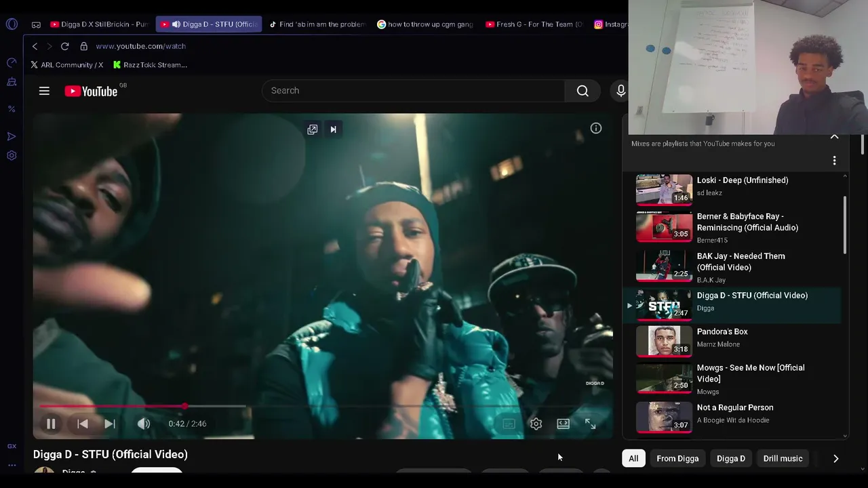Screen dimensions: 868x488
Task: Play the previous video in playlist
Action: [x=82, y=424]
